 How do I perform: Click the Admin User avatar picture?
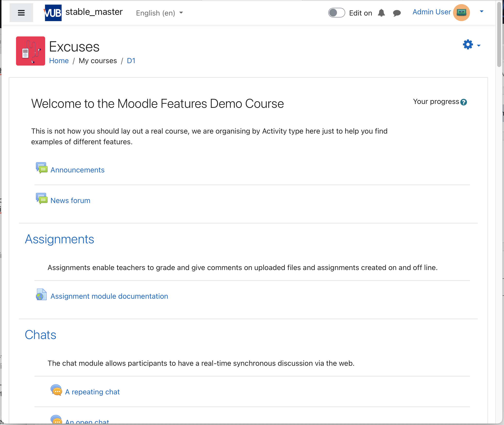461,13
